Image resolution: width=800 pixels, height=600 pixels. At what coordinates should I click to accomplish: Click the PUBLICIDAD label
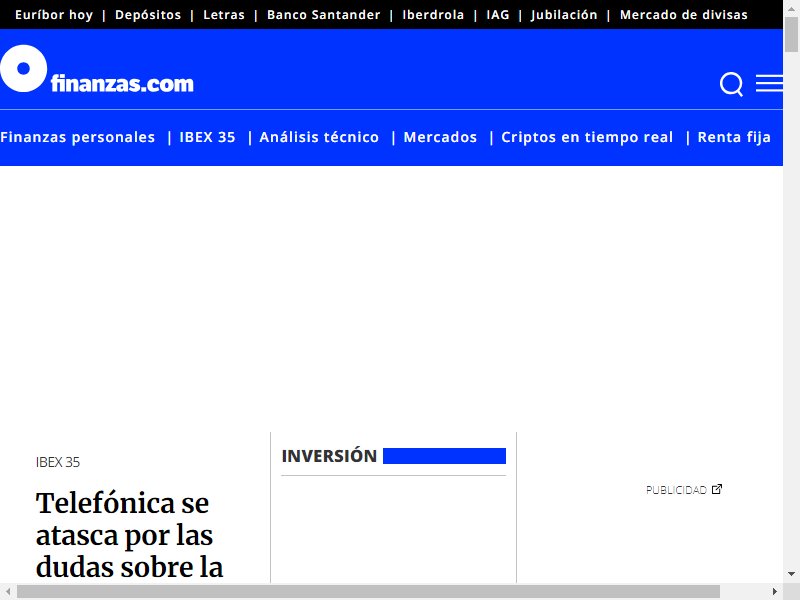click(x=676, y=490)
